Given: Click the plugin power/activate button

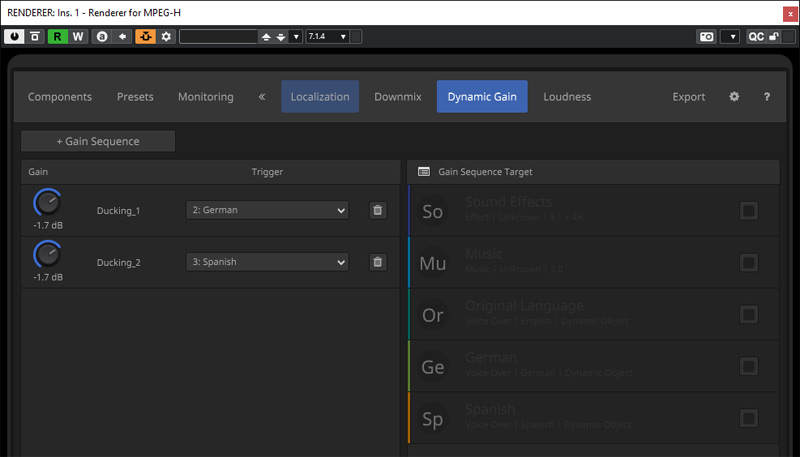Looking at the screenshot, I should point(15,36).
